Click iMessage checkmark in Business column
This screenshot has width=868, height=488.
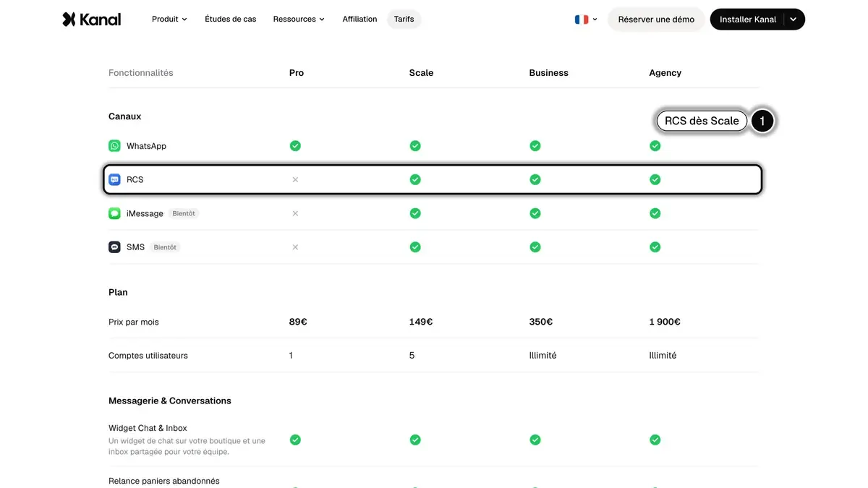point(535,213)
